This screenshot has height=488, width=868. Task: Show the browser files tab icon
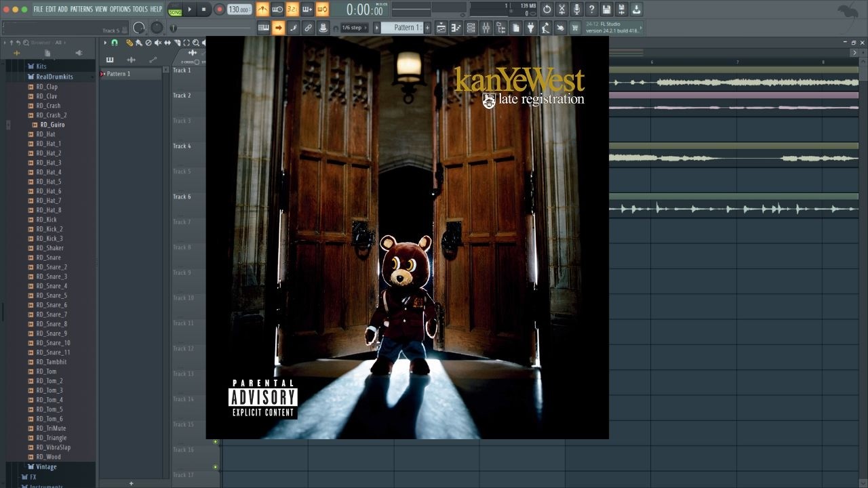pos(47,53)
